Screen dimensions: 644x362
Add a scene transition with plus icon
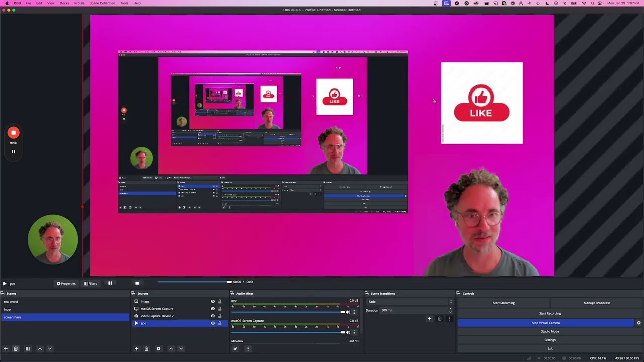(x=429, y=319)
